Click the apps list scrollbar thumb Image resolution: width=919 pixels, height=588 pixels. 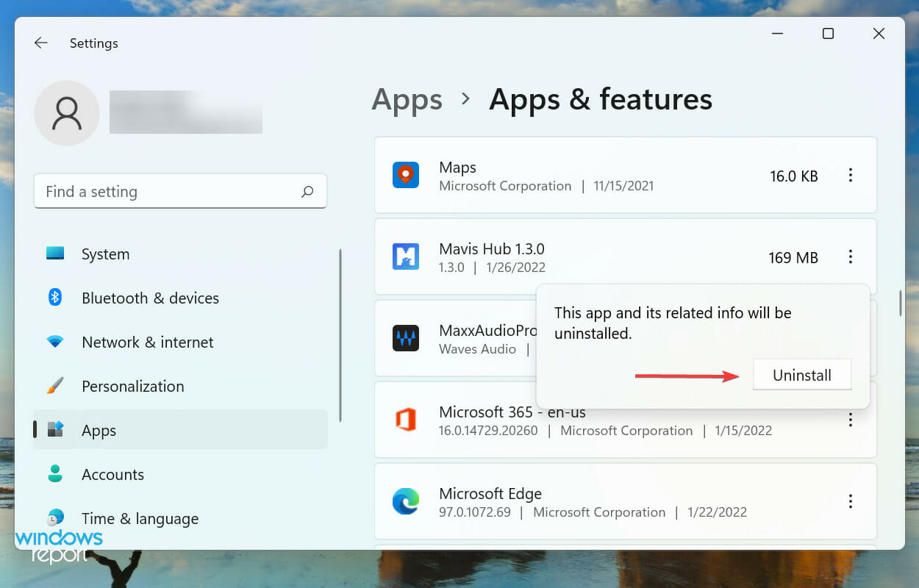tap(900, 304)
